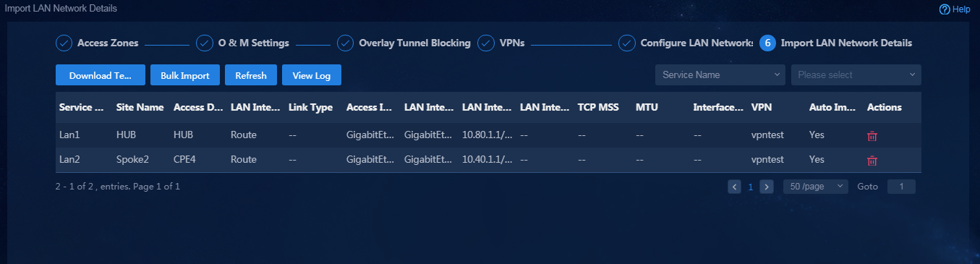Change the 50 /page size dropdown
Image resolution: width=980 pixels, height=264 pixels.
click(816, 187)
